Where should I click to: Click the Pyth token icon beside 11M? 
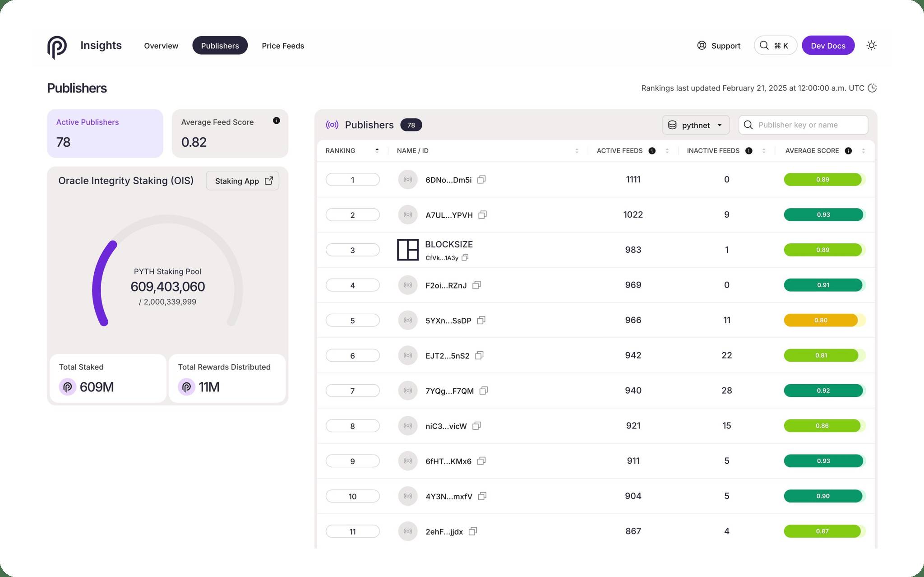186,387
